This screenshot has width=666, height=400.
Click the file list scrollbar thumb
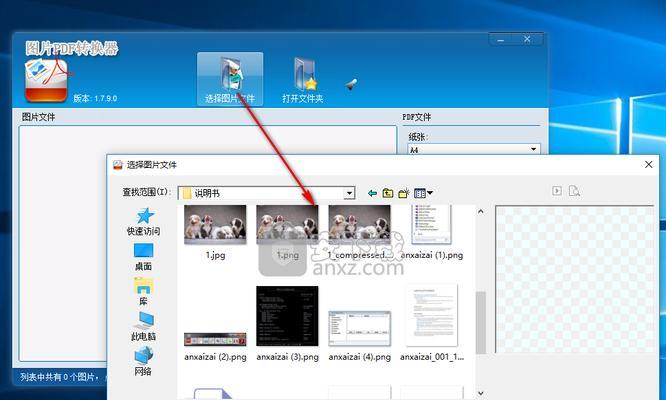pos(480,323)
